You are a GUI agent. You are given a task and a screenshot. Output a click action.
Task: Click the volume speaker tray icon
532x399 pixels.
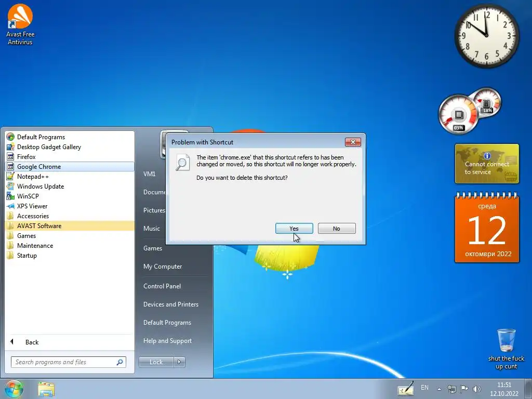point(477,389)
